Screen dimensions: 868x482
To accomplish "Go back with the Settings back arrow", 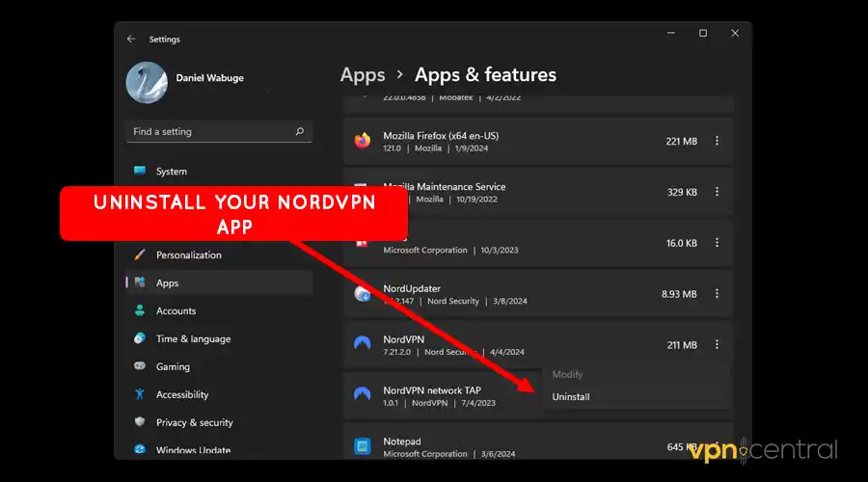I will pos(130,39).
